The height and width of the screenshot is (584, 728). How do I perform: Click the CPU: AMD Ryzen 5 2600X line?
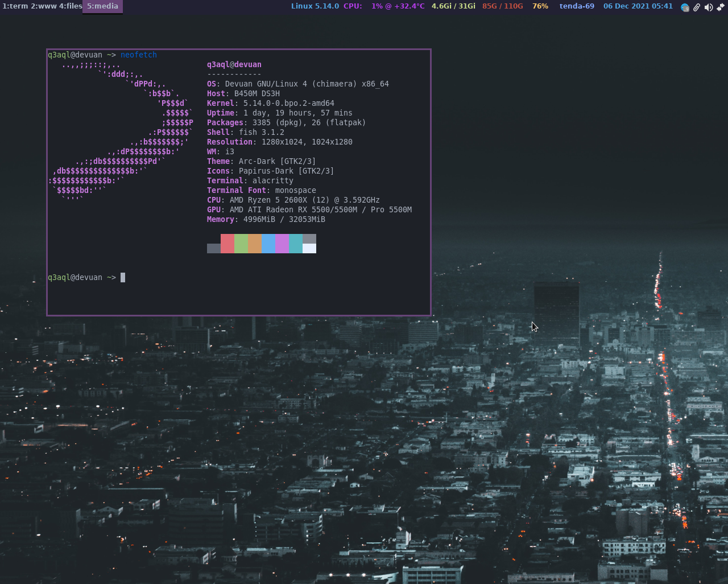point(293,200)
